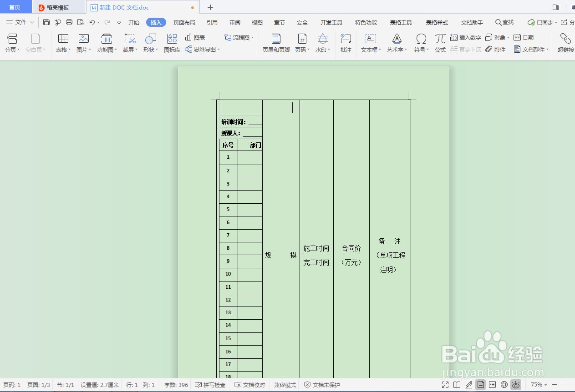575x392 pixels.
Task: Open the 页面布局 ribbon tab
Action: (184, 22)
